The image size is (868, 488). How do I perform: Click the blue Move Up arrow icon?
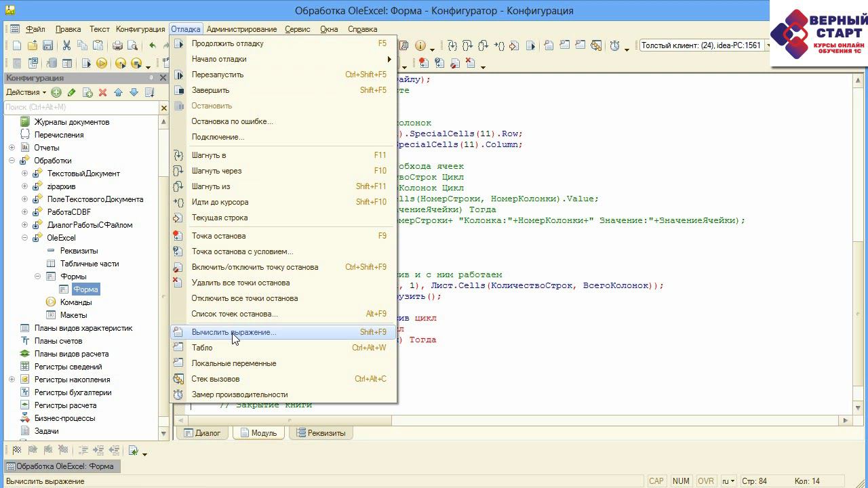(x=118, y=92)
